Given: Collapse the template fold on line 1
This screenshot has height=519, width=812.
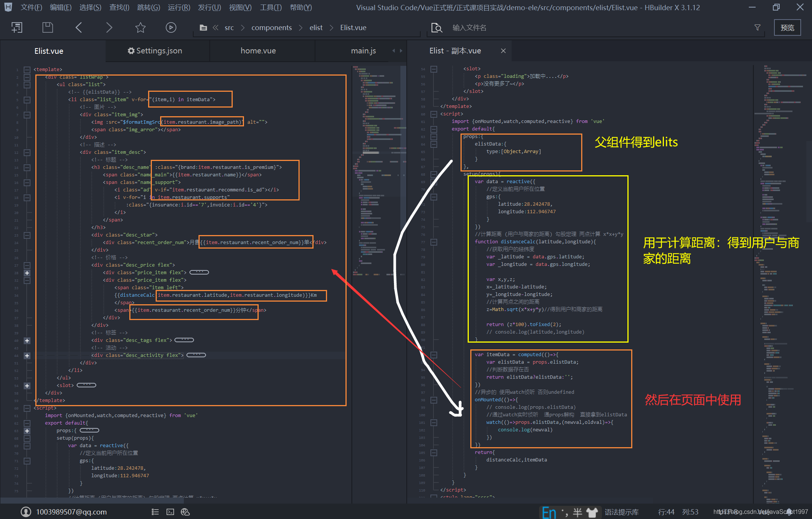Looking at the screenshot, I should click(27, 70).
